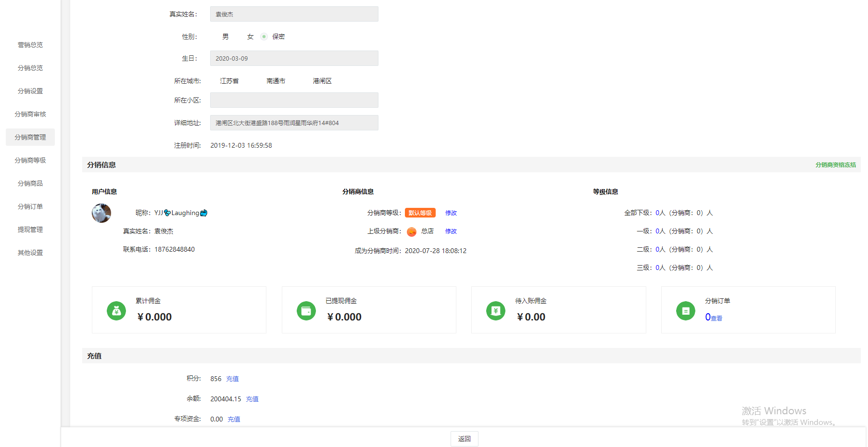Click the 默认等级 orange badge
Viewport: 868px width, 447px height.
(420, 213)
